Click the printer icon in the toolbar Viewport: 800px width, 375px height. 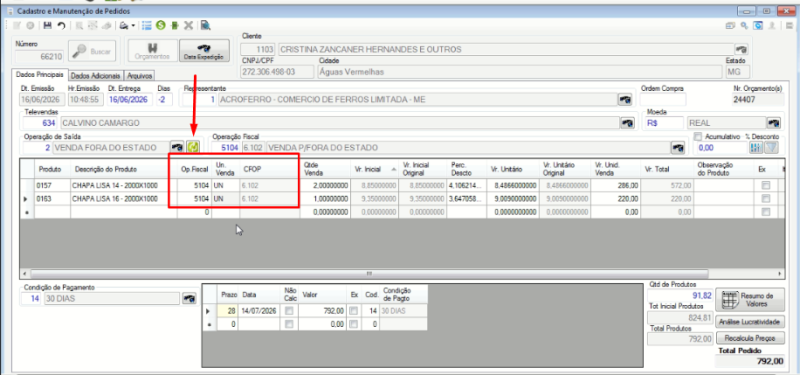(123, 25)
